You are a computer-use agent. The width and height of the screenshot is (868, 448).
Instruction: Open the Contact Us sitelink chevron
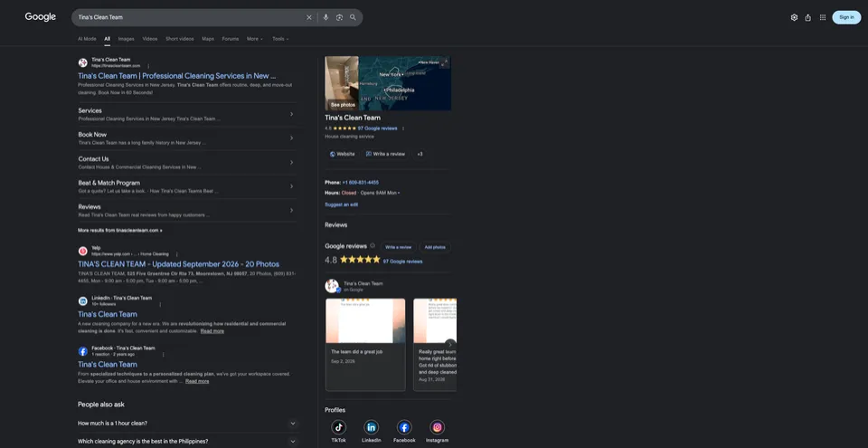point(292,162)
